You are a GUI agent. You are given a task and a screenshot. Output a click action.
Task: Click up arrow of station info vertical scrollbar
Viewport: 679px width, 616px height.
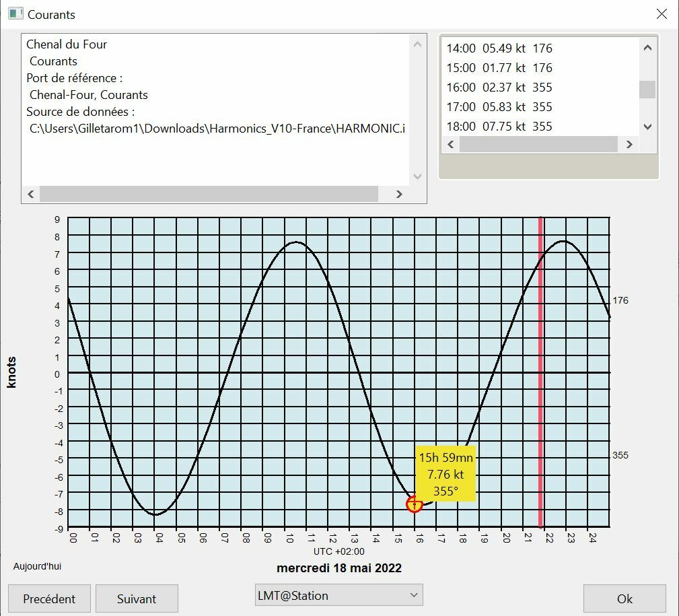click(417, 44)
